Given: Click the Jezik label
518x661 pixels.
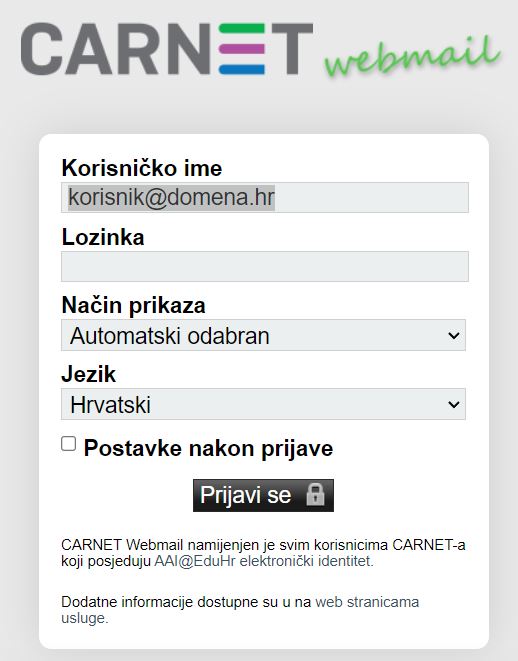Looking at the screenshot, I should tap(89, 374).
